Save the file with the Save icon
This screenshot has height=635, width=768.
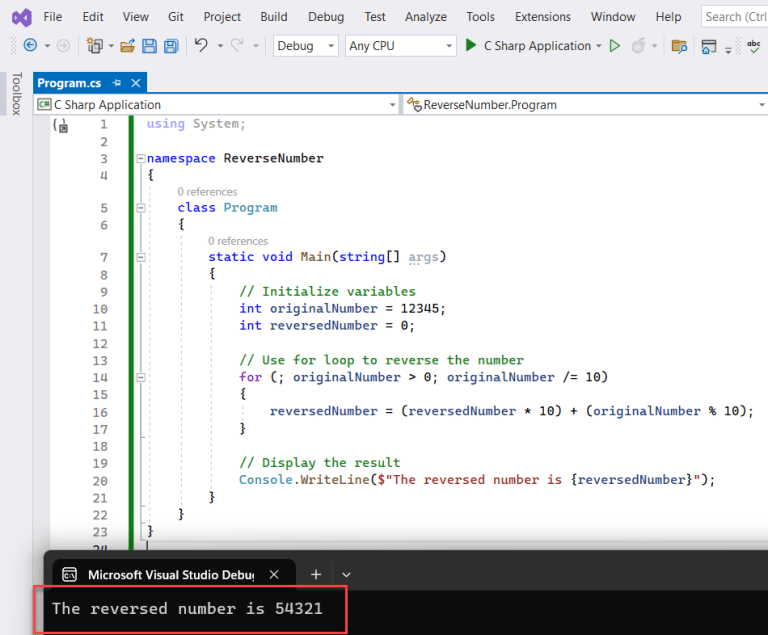149,46
